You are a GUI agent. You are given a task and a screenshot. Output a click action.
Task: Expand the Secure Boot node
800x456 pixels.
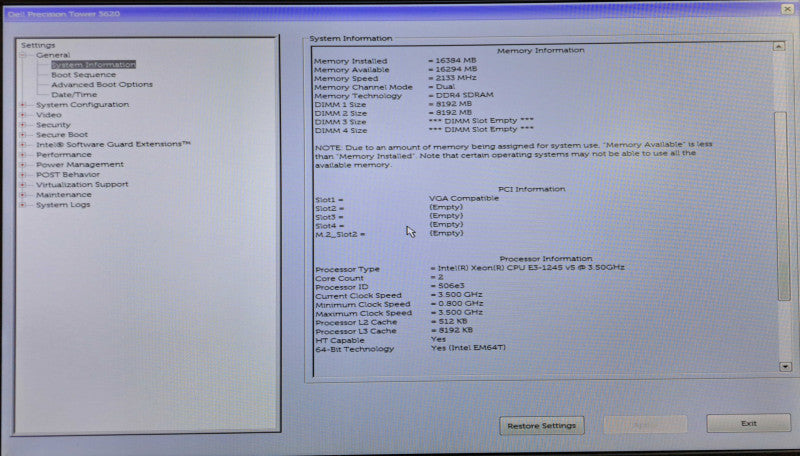(22, 135)
